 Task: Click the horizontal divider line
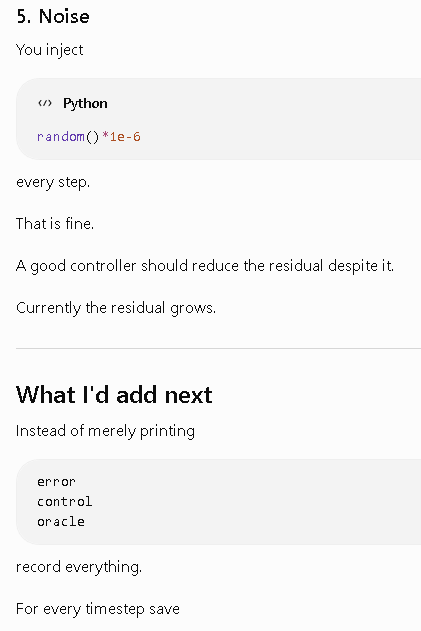point(219,348)
